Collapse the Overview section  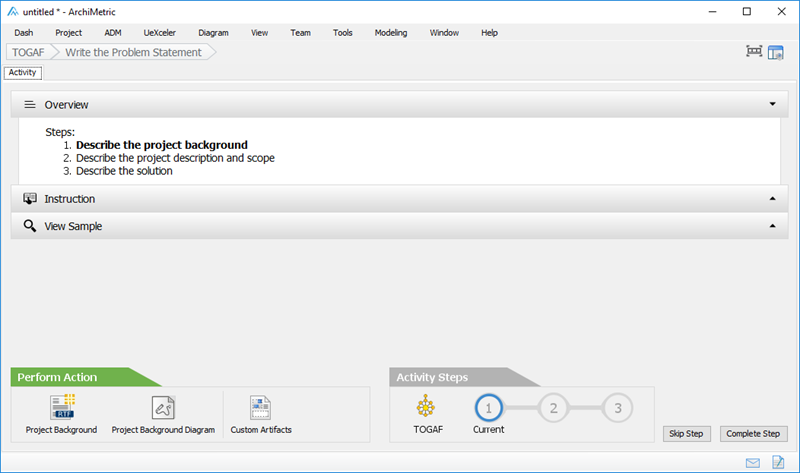click(772, 104)
